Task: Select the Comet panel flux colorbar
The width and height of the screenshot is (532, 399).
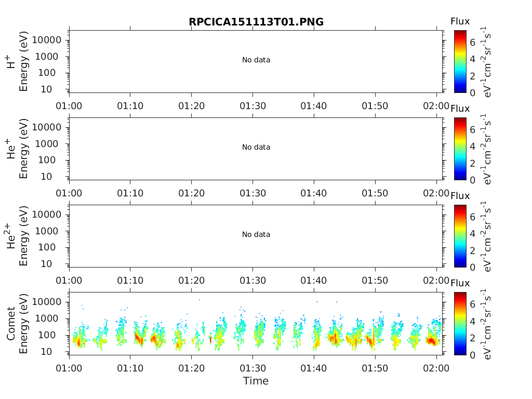Action: 461,323
